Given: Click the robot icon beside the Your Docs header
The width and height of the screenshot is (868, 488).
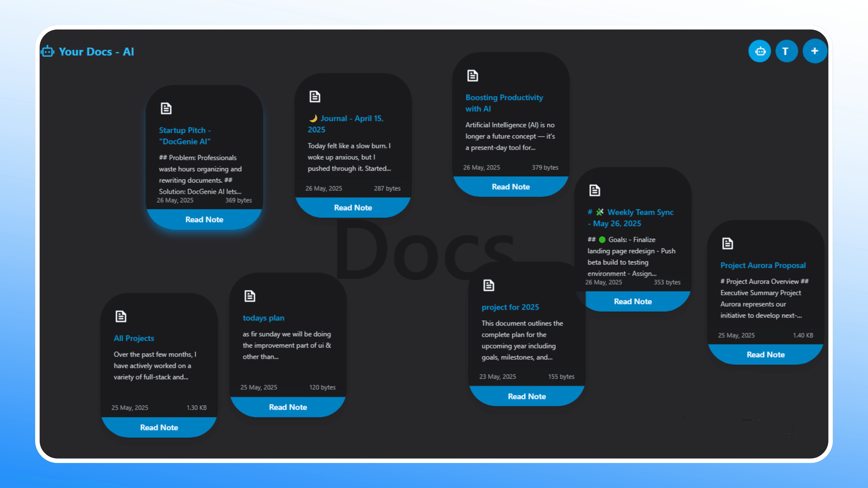Looking at the screenshot, I should tap(47, 51).
